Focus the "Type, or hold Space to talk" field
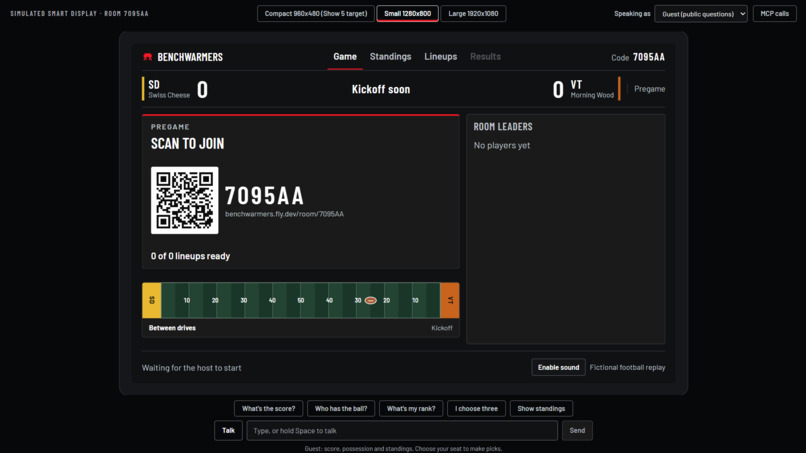The image size is (806, 453). tap(402, 430)
